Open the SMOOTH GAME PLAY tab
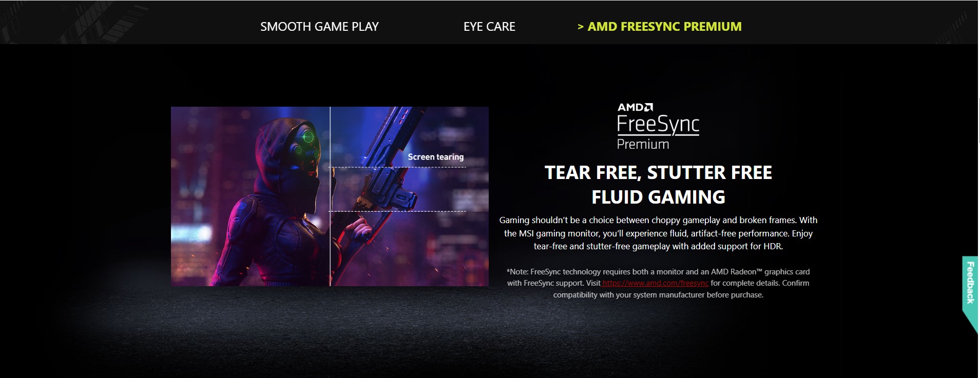The height and width of the screenshot is (378, 980). click(319, 27)
